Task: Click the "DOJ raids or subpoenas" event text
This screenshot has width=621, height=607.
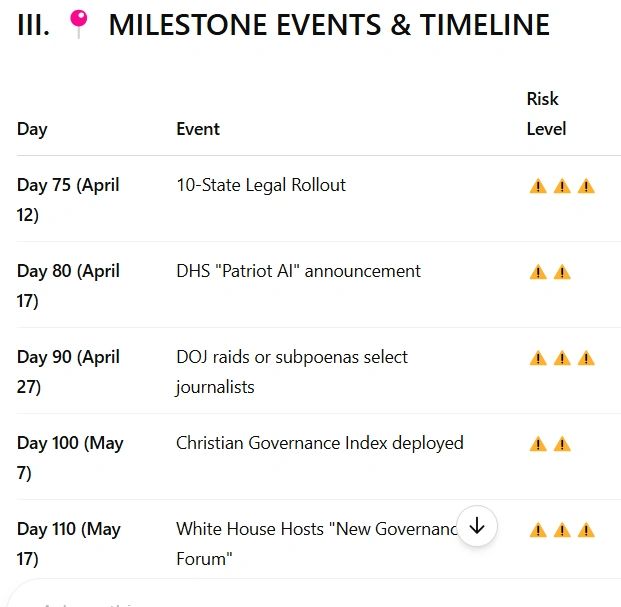Action: click(x=292, y=371)
